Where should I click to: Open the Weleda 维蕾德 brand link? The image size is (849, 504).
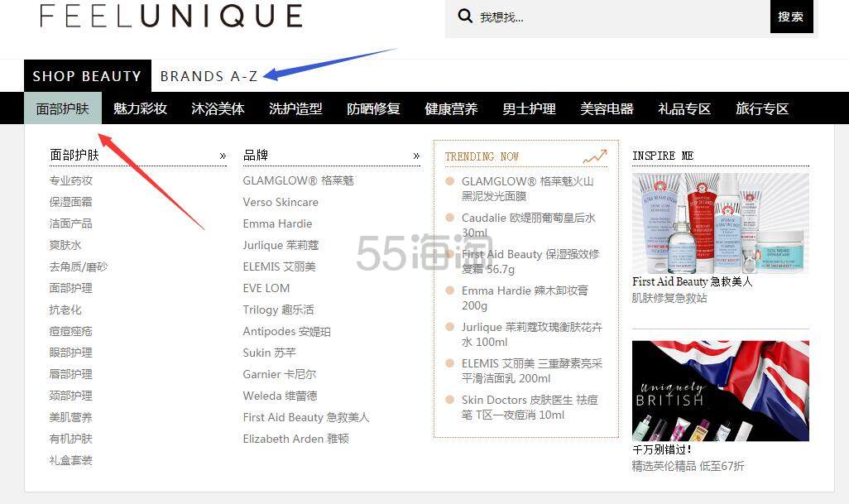point(280,396)
